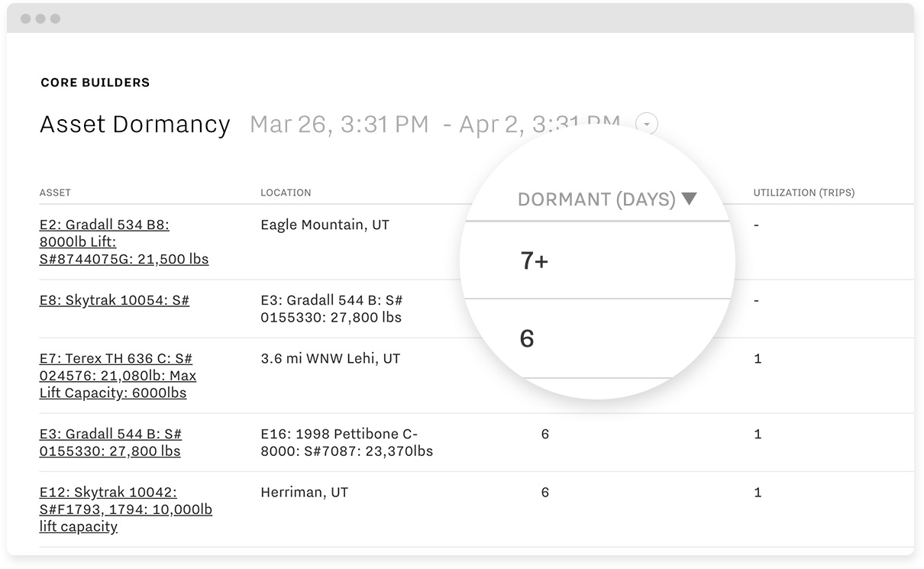Open the DORMANT (DAYS) sort control
This screenshot has width=924, height=569.
606,199
